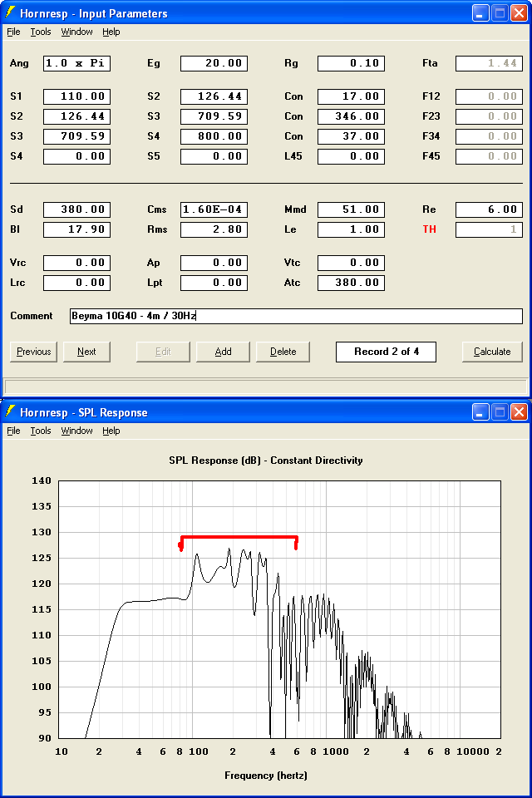Select the Le field with 1.00
Screen dimensions: 532x798
point(352,229)
